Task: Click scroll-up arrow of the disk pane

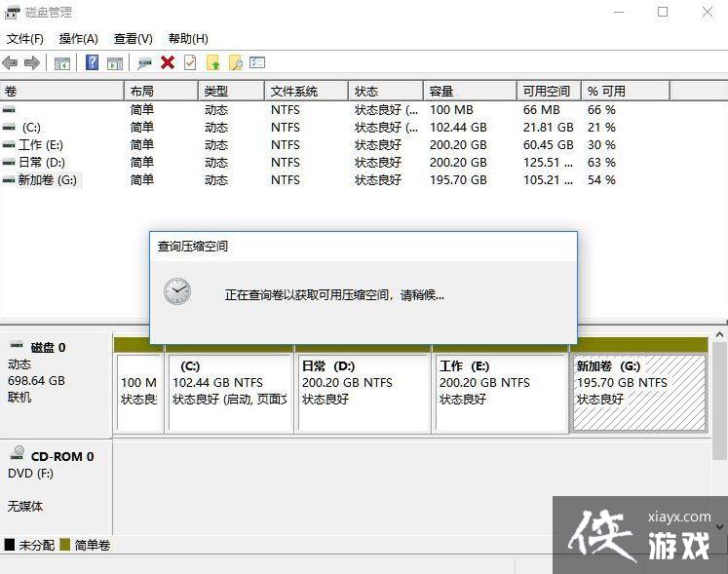Action: click(x=719, y=334)
